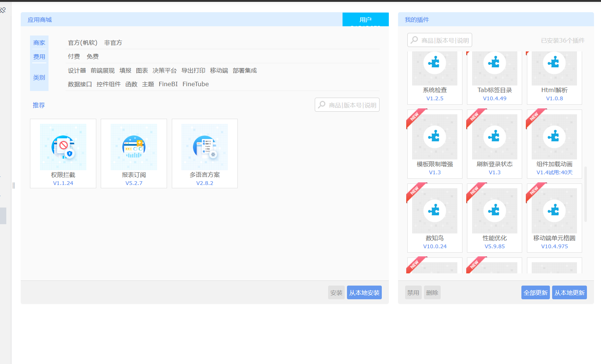The width and height of the screenshot is (601, 364).
Task: Click the 安装 button
Action: point(336,293)
